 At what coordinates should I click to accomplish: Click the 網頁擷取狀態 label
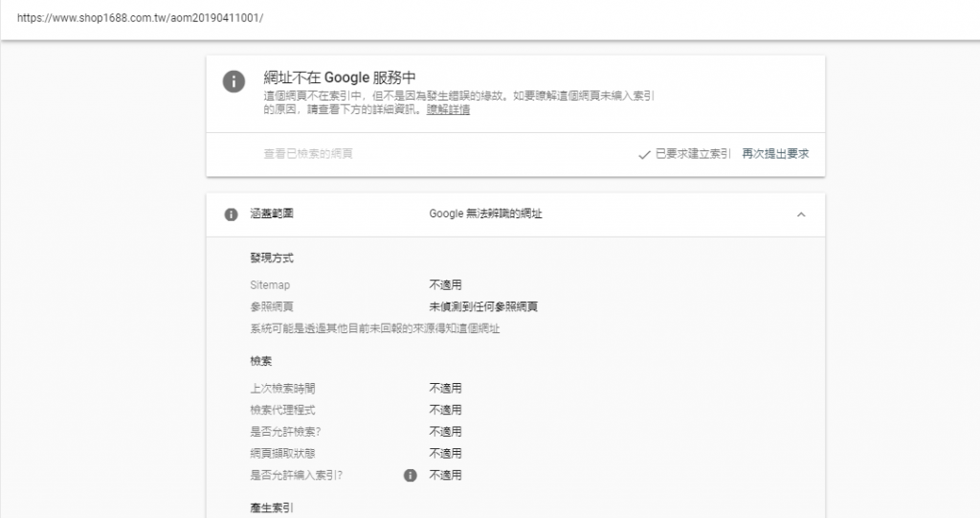pos(282,454)
